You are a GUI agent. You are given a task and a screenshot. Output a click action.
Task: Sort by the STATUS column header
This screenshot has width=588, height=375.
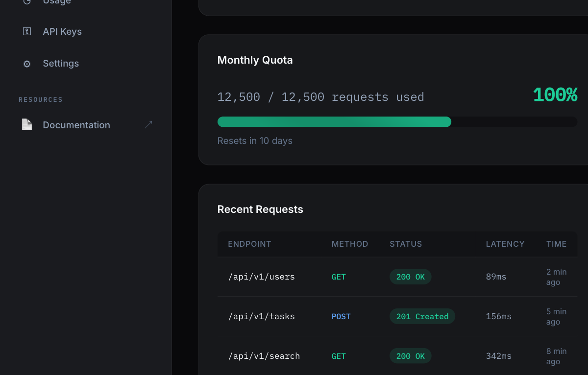406,244
